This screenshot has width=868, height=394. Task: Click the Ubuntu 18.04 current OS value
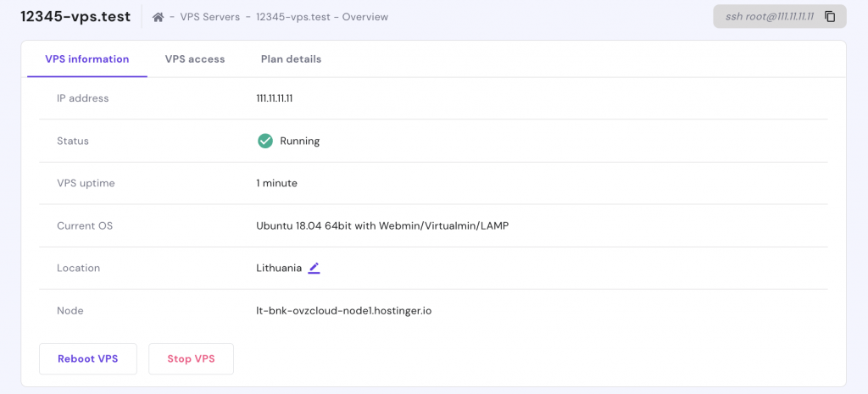tap(382, 225)
